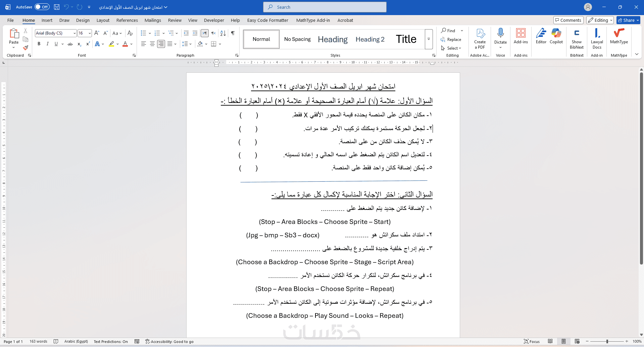Click the zoom slider handle
644x347 pixels.
click(607, 341)
